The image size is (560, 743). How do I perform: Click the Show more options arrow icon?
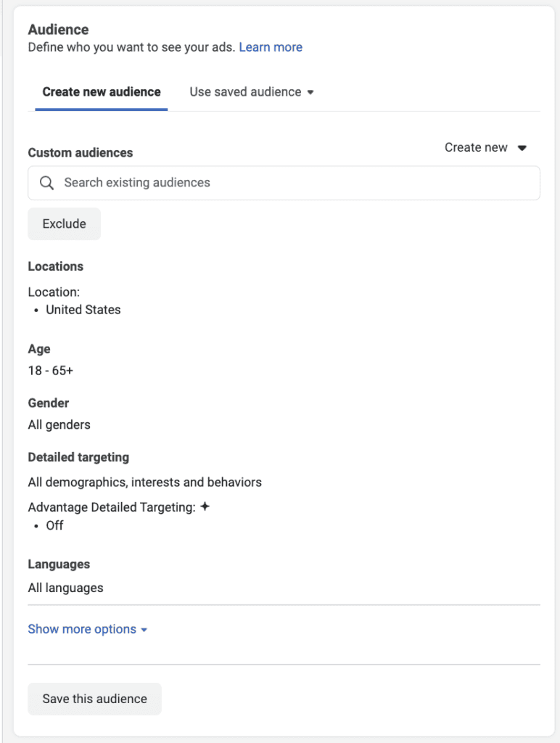tap(144, 631)
